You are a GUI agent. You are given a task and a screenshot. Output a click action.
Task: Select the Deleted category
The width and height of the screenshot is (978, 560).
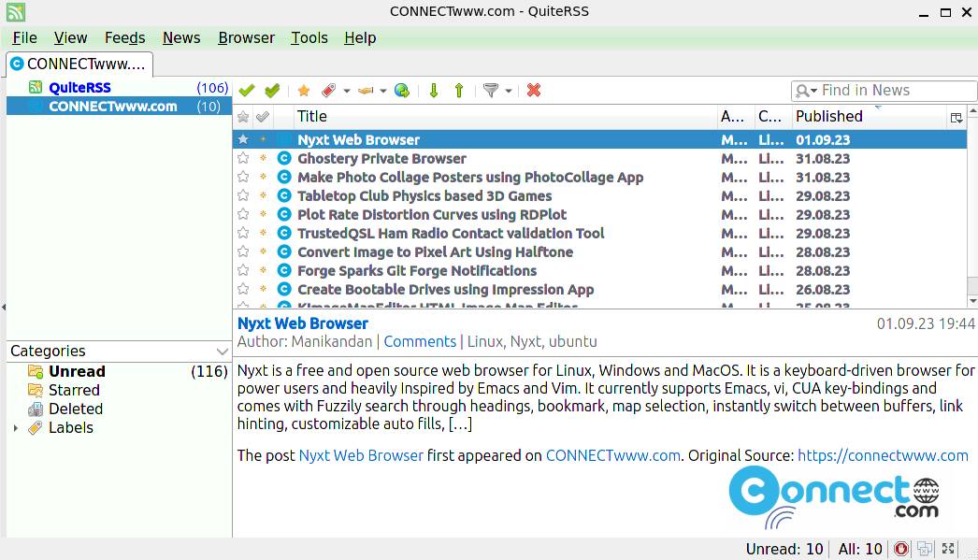(x=119, y=409)
